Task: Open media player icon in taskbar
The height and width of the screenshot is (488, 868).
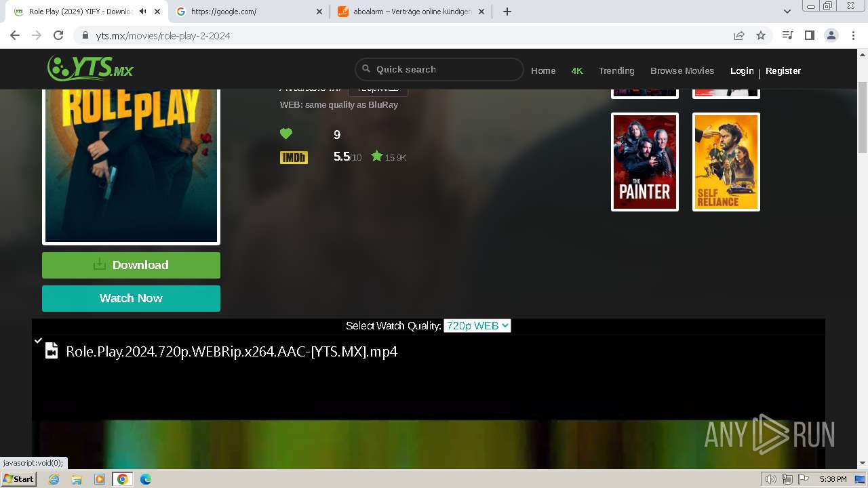Action: tap(100, 479)
